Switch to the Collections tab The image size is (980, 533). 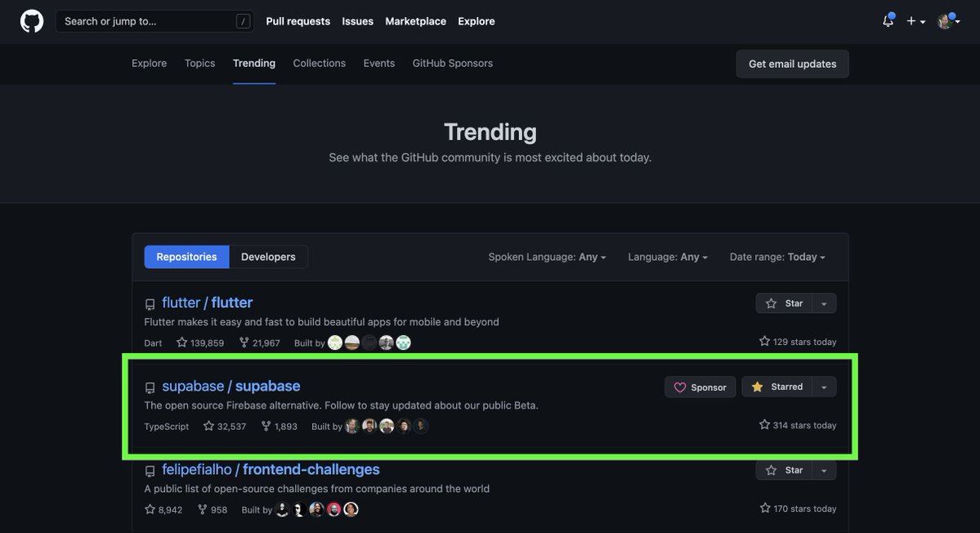coord(320,63)
